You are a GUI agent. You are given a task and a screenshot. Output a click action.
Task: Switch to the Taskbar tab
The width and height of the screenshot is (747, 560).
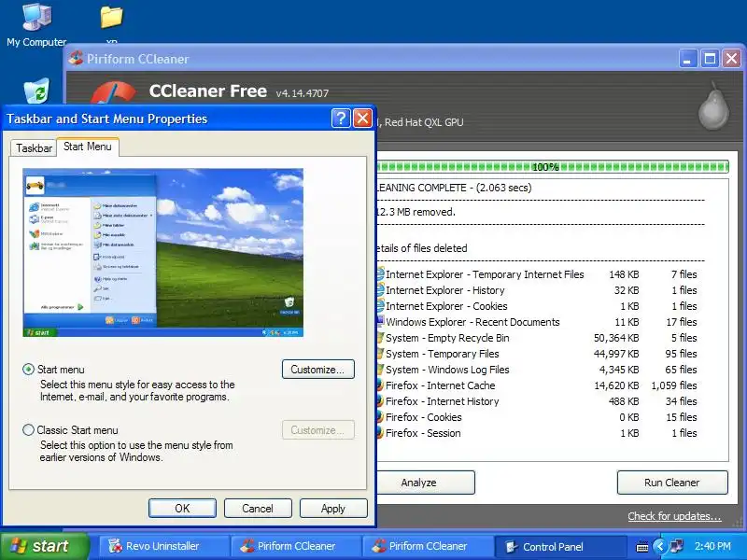pos(34,148)
